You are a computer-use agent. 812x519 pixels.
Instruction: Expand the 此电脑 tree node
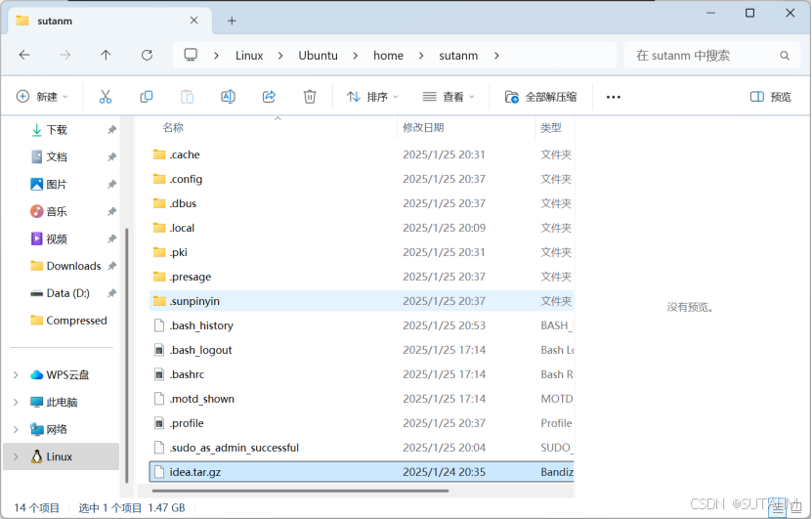coord(16,402)
